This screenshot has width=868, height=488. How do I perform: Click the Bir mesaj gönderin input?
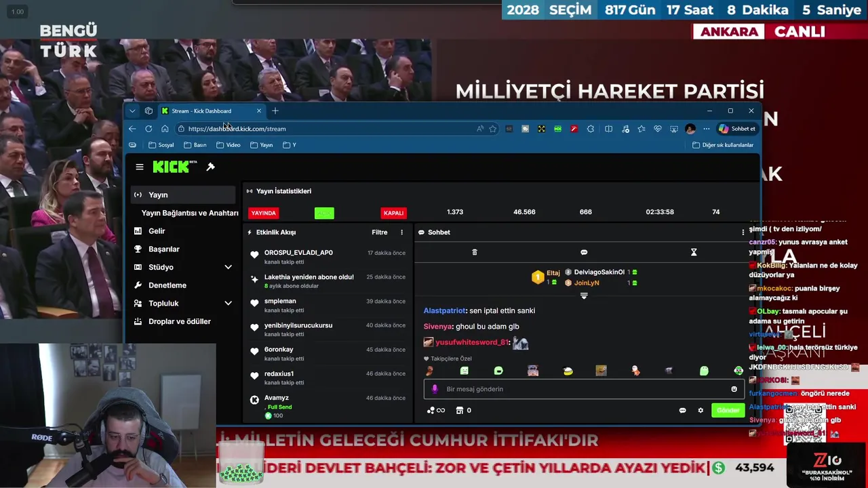coord(583,389)
